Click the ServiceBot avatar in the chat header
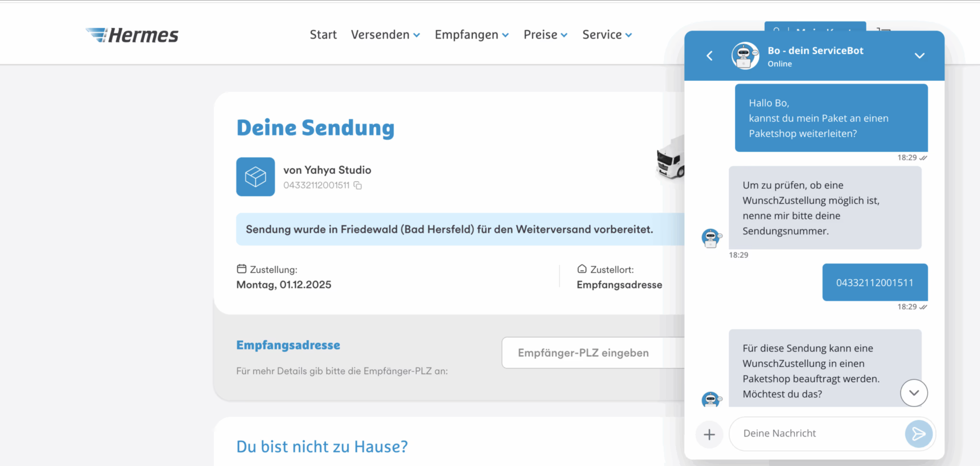This screenshot has height=466, width=980. (745, 56)
